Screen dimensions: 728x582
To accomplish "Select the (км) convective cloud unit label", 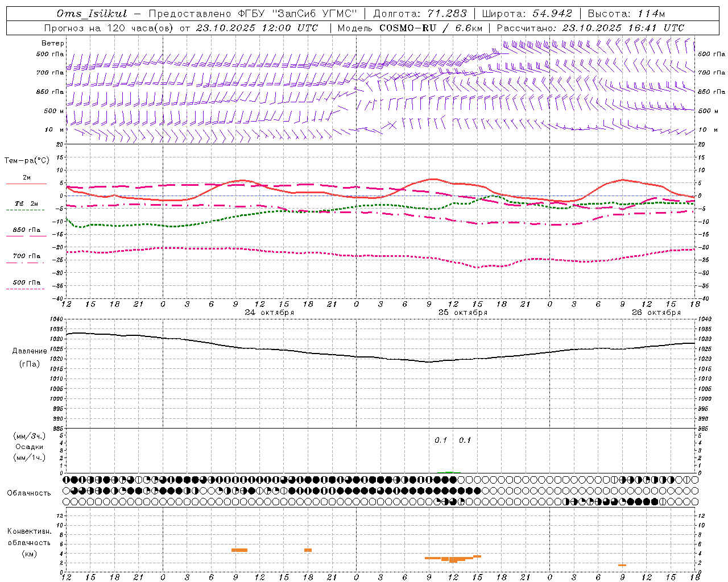I will click(x=30, y=554).
